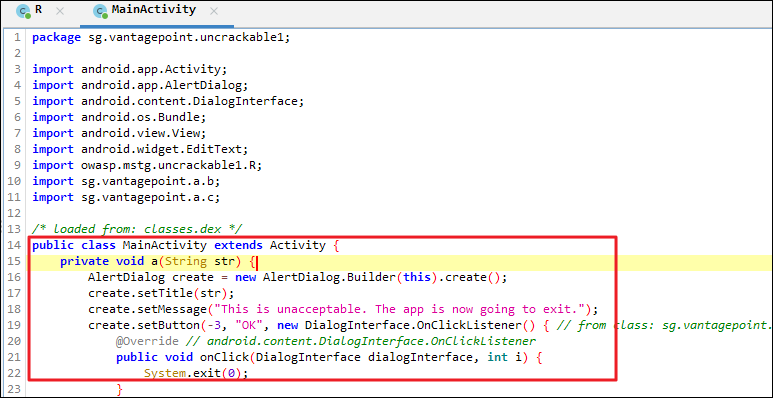The width and height of the screenshot is (773, 398).
Task: Click the import android.view.View line
Action: 119,133
